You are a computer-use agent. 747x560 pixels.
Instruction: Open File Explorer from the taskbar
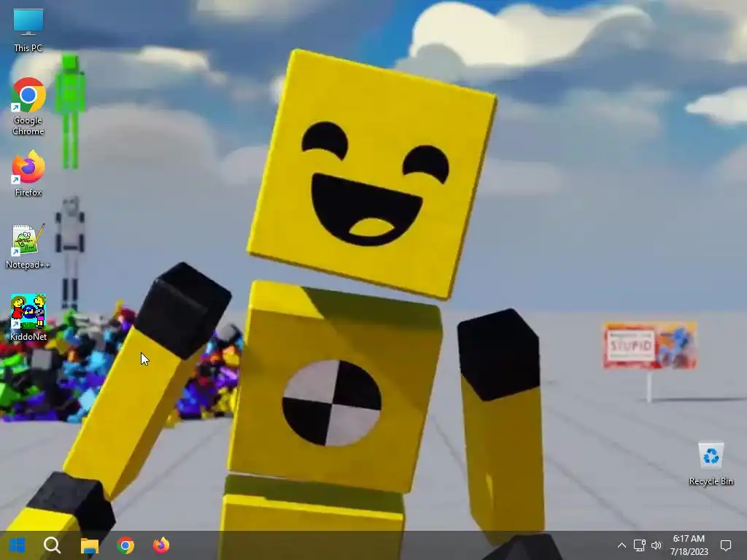(89, 545)
